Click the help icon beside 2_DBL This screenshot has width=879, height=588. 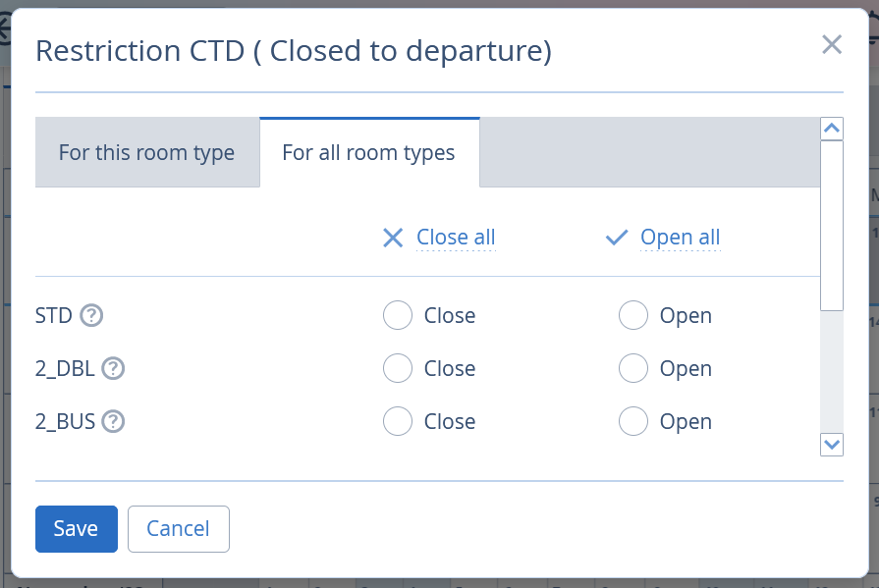(x=113, y=368)
